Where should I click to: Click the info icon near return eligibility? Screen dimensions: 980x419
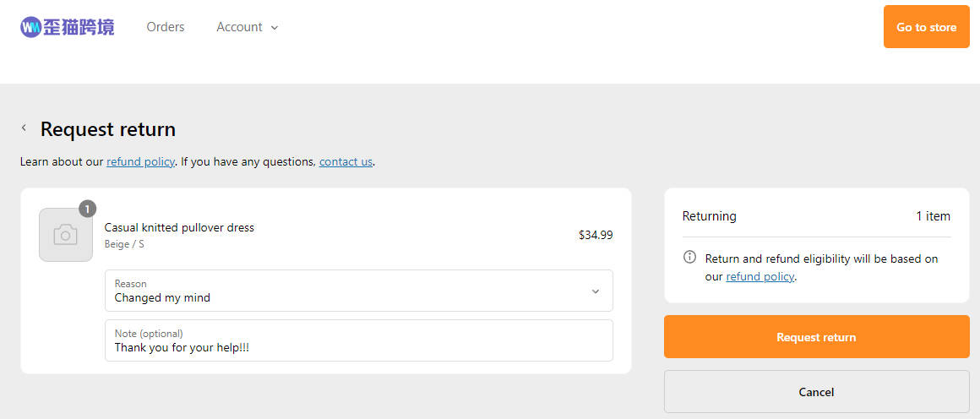[689, 257]
